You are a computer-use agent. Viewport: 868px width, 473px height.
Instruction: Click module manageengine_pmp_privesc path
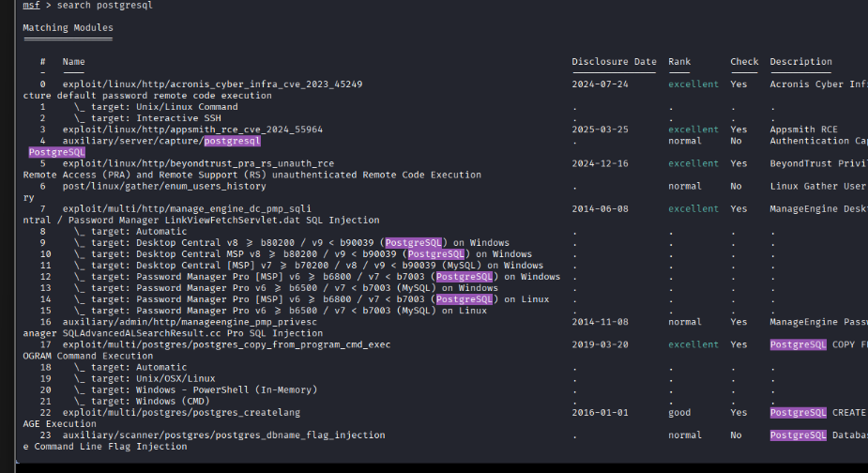[x=190, y=322]
